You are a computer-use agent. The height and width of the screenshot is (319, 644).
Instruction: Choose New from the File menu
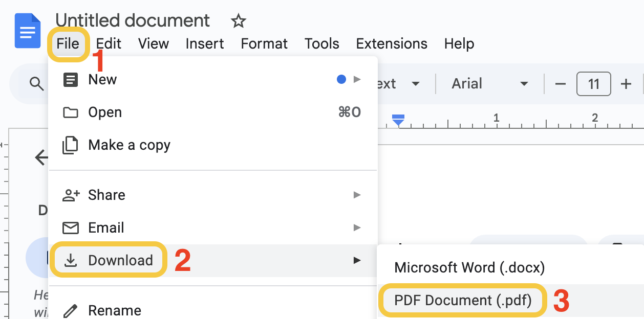point(212,80)
